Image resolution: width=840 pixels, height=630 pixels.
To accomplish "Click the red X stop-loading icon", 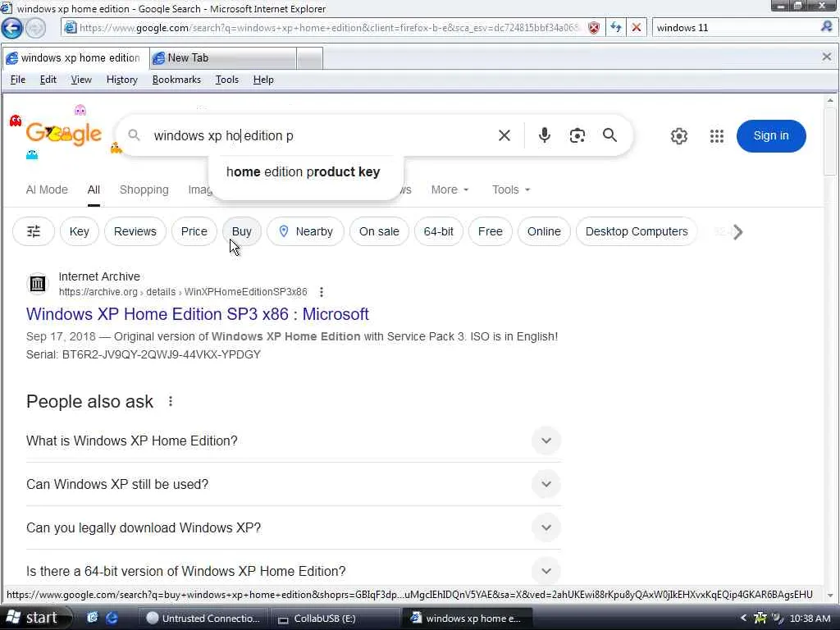I will pos(637,27).
